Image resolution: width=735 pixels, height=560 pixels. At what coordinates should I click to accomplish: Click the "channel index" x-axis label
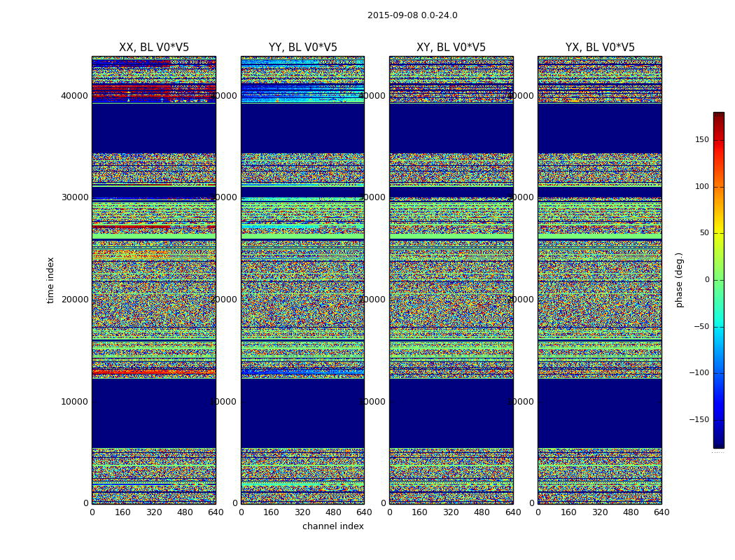tap(332, 526)
